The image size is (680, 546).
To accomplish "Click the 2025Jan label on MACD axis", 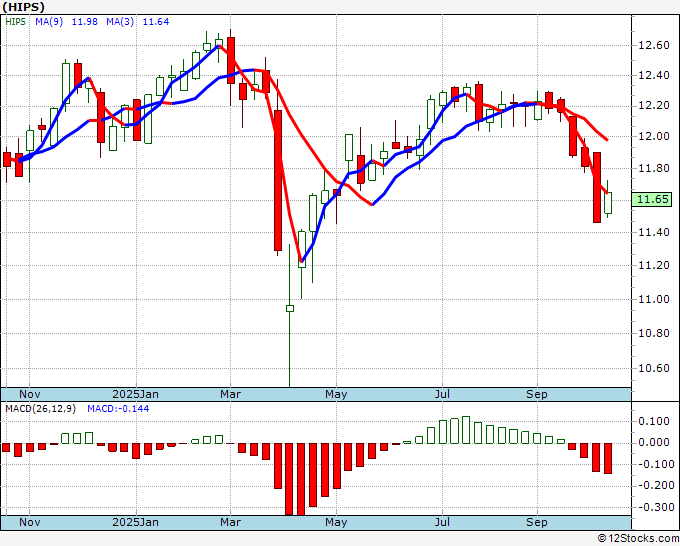I will [x=135, y=522].
